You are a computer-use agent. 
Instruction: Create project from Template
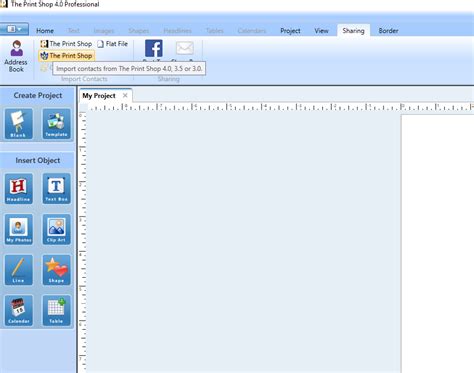click(57, 124)
